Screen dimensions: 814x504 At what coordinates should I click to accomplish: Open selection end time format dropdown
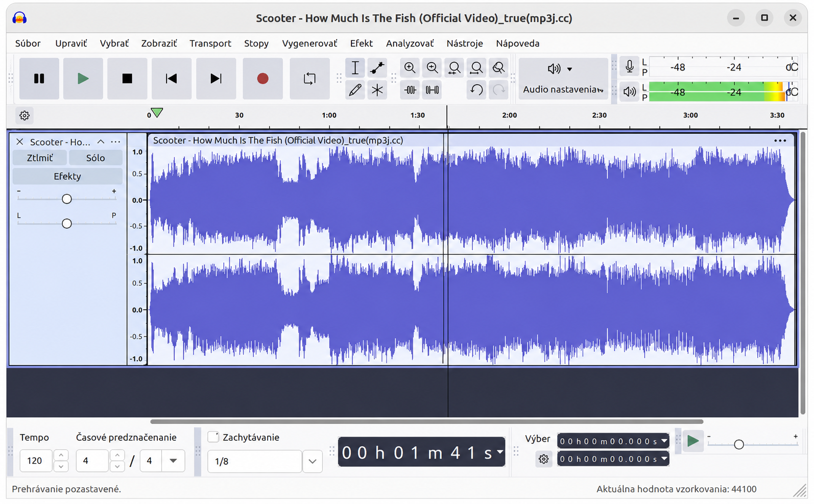[x=664, y=459]
